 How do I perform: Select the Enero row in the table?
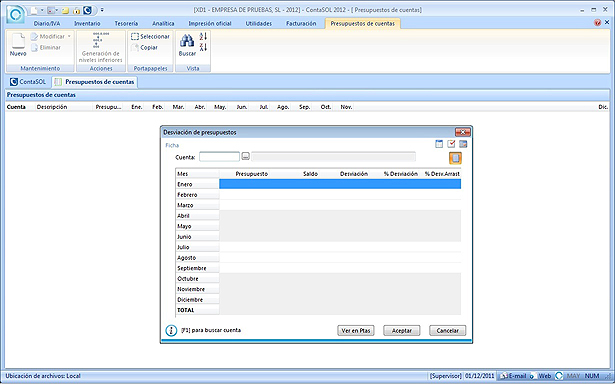pyautogui.click(x=318, y=184)
